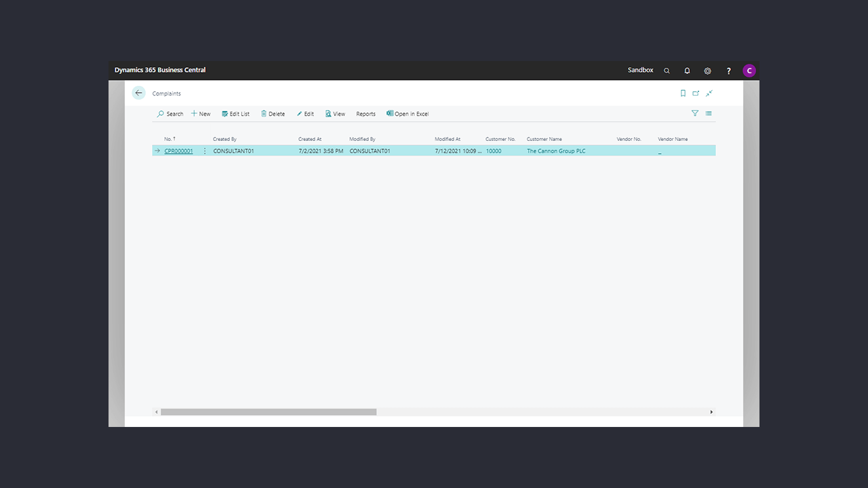Click the Delete action
The height and width of the screenshot is (488, 868).
click(273, 114)
